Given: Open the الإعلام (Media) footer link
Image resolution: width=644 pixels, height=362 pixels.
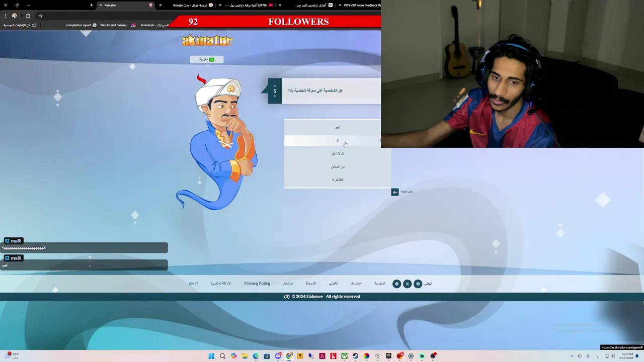Looking at the screenshot, I should [193, 284].
